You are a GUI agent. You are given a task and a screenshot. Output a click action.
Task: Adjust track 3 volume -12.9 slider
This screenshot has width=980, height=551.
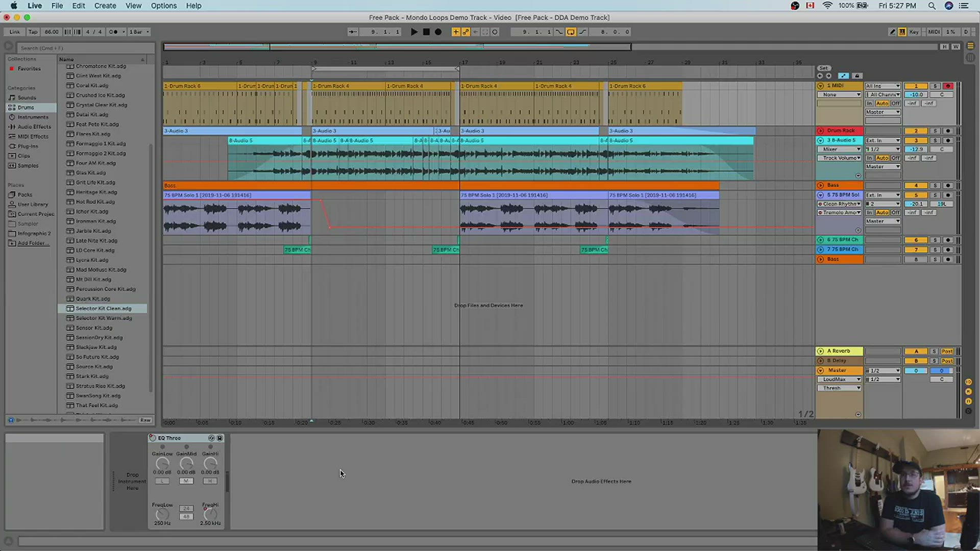916,149
